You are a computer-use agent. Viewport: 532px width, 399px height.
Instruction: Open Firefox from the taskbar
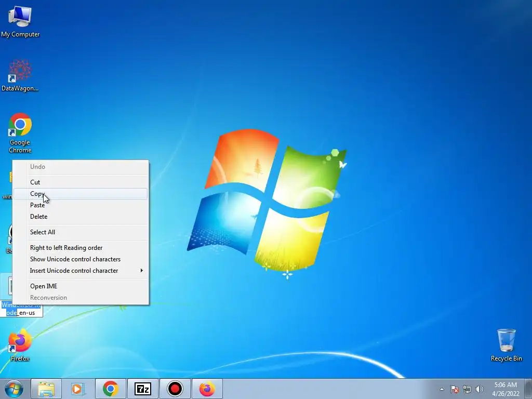[207, 389]
